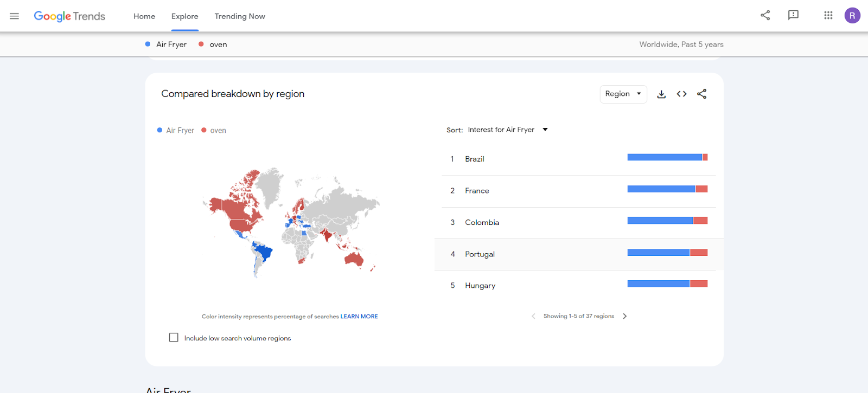Open the Trending Now tab
The image size is (868, 393).
tap(240, 16)
